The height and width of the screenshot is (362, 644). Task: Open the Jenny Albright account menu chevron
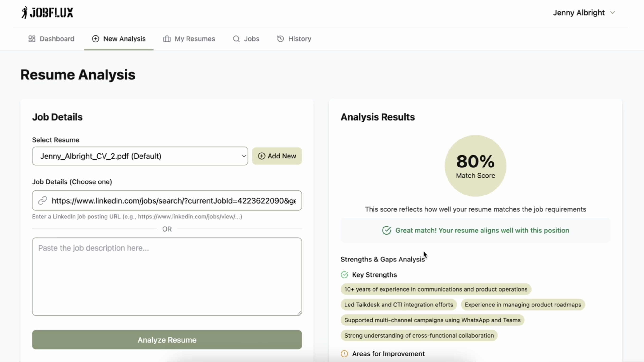tap(612, 13)
